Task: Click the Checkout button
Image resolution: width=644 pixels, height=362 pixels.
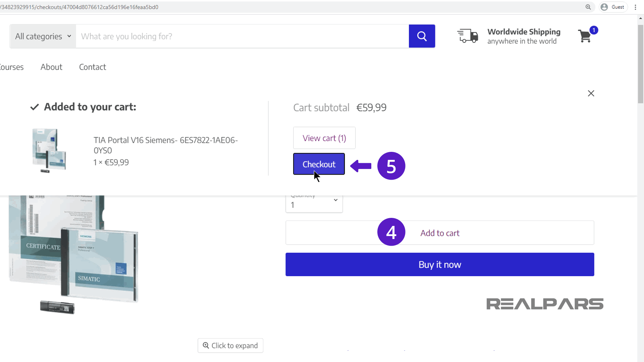Action: click(319, 164)
